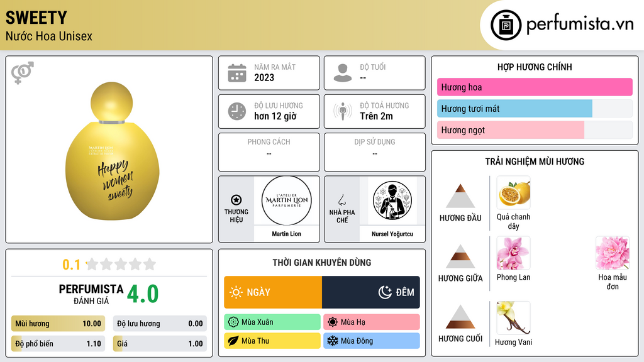Click the Độ lưu hương 0.00 score bar
This screenshot has width=644, height=362.
[160, 324]
